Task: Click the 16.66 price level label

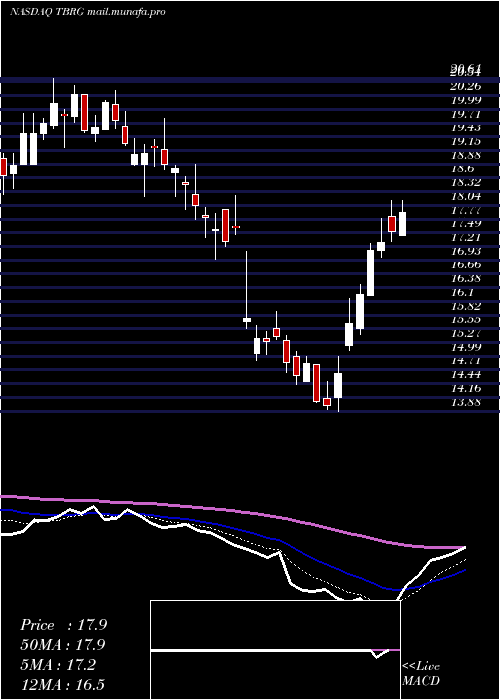Action: 466,265
